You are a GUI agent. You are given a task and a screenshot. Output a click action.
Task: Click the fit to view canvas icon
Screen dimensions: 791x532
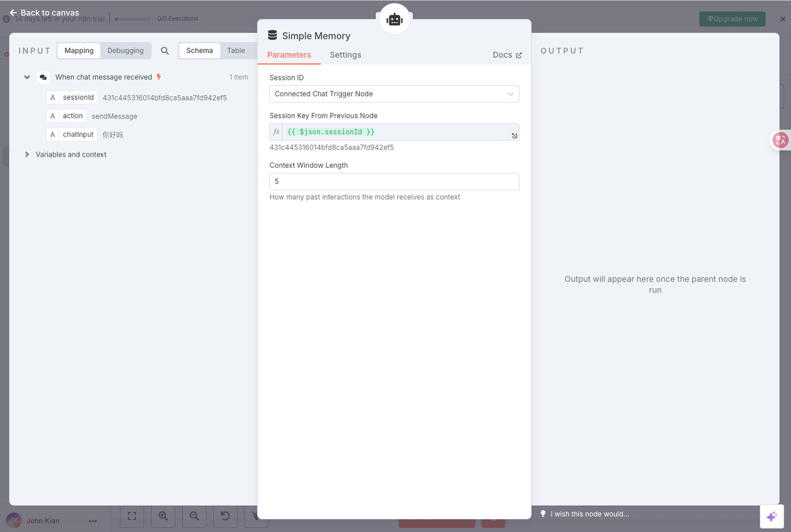pos(132,516)
